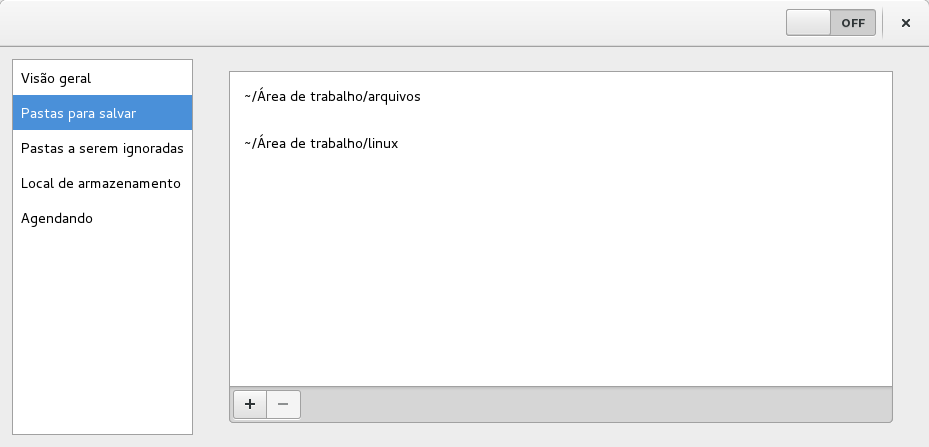This screenshot has height=447, width=929.
Task: Click the empty header bar left of the switch
Action: pyautogui.click(x=400, y=23)
